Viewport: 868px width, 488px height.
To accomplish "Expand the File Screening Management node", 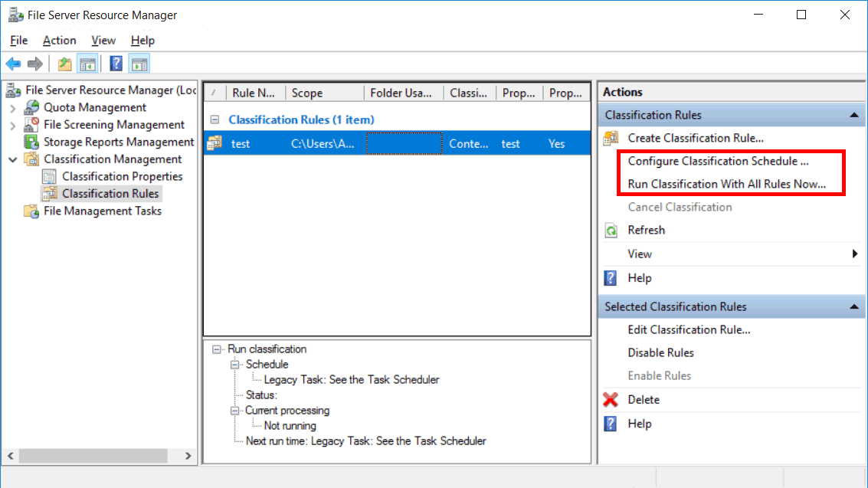I will coord(13,126).
